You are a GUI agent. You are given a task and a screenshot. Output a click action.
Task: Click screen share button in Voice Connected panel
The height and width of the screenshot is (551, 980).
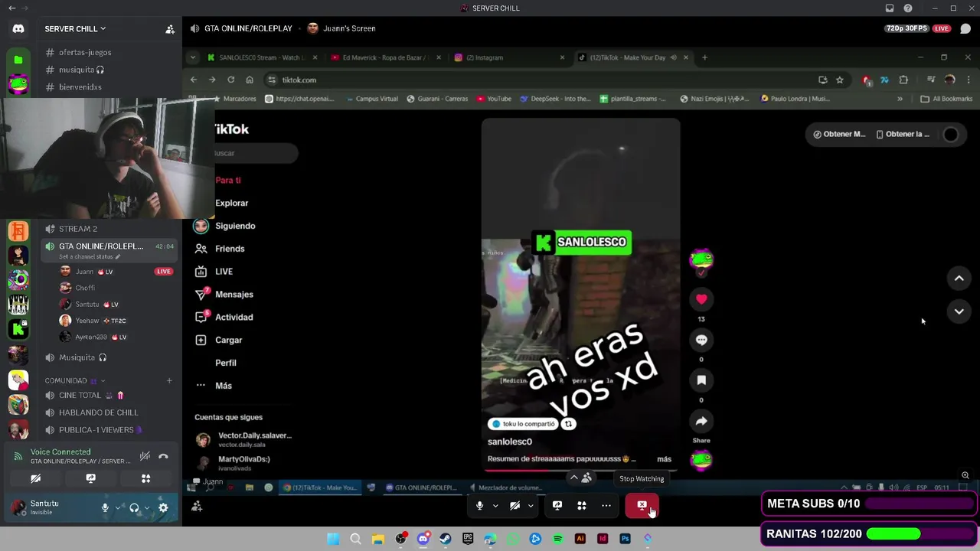coord(90,478)
